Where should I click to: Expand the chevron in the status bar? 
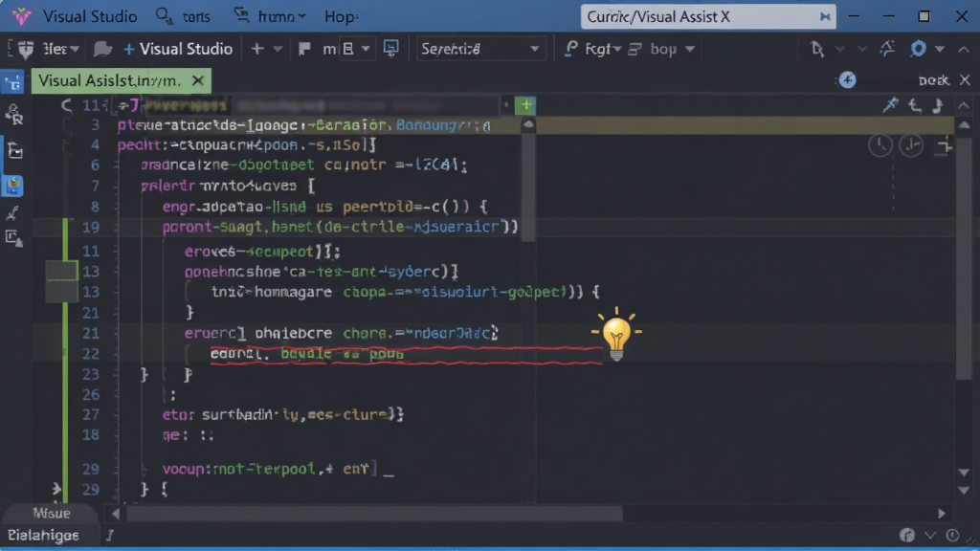[930, 536]
